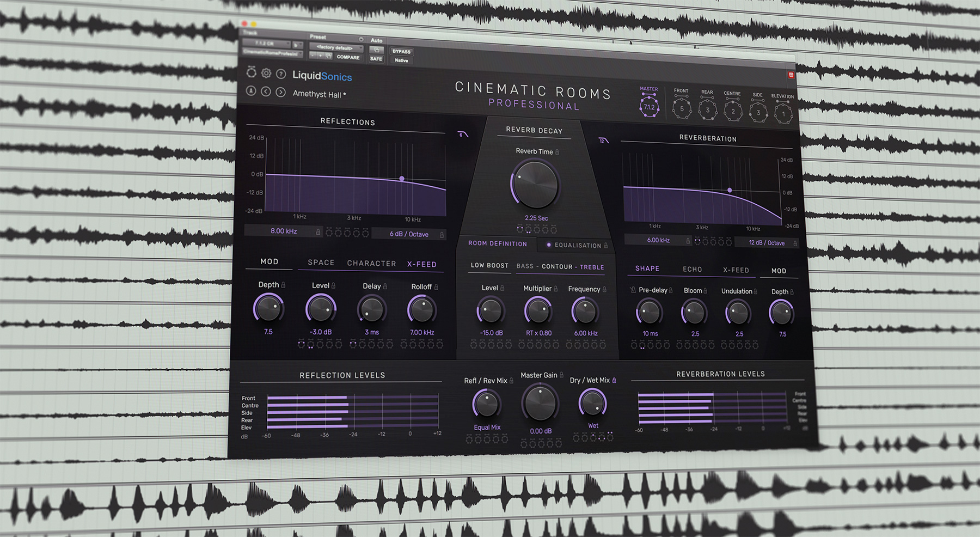Screen dimensions: 980x537
Task: Click the 8.00 kHz reflections frequency field
Action: click(284, 231)
